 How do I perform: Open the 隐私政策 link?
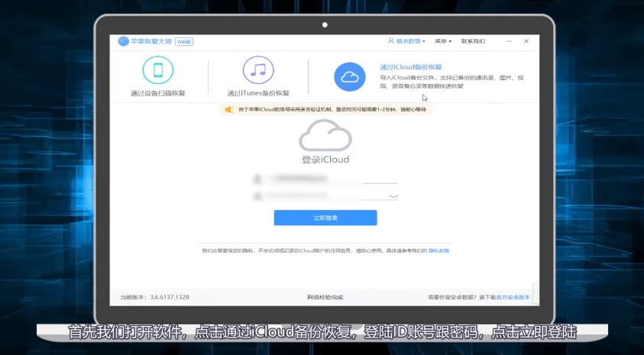coord(439,250)
